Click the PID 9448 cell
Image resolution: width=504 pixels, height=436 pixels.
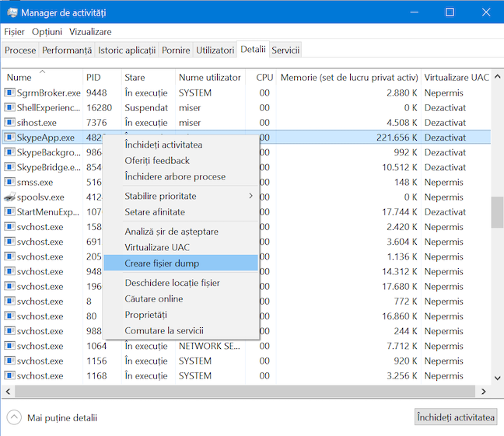pos(96,92)
